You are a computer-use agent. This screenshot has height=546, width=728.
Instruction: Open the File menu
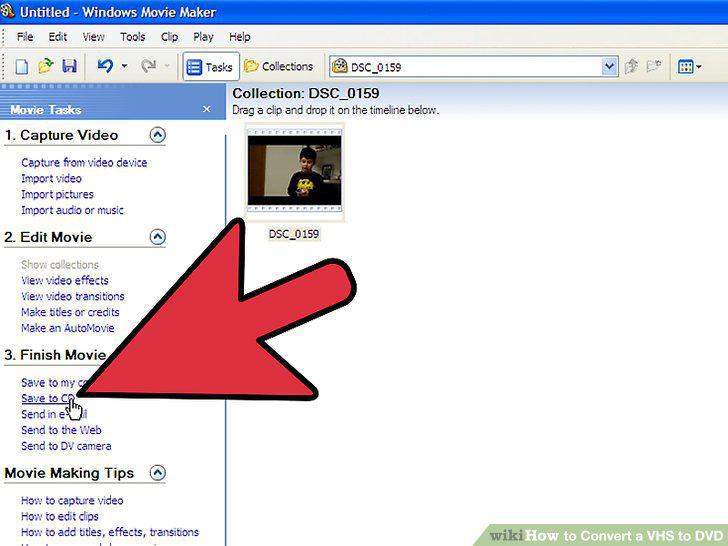(25, 37)
